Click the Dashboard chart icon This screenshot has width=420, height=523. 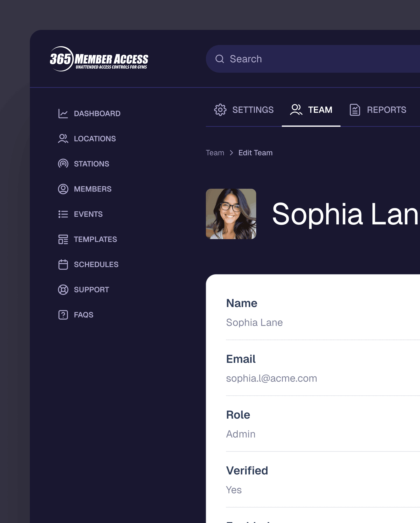tap(63, 113)
